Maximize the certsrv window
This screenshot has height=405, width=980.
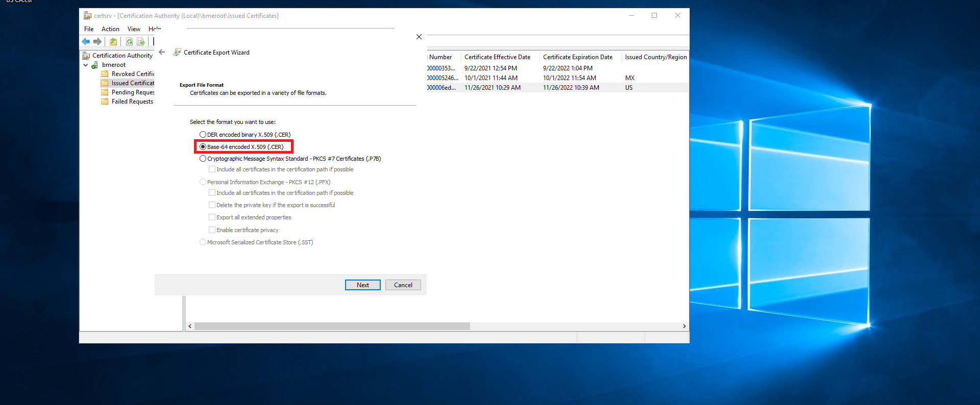(x=654, y=16)
